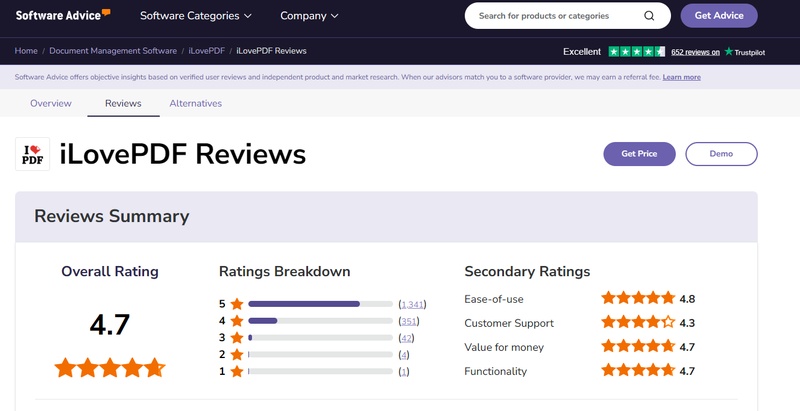Click the Demo button
This screenshot has height=411, width=800.
[x=721, y=154]
